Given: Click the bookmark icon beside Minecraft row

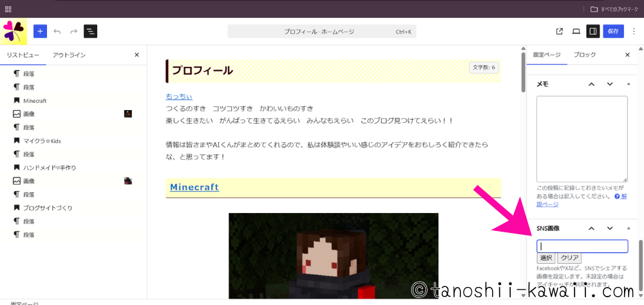Looking at the screenshot, I should pos(17,100).
